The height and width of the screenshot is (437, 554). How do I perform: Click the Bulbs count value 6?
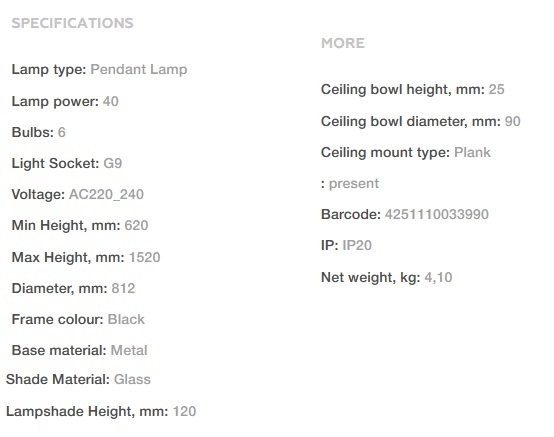61,132
